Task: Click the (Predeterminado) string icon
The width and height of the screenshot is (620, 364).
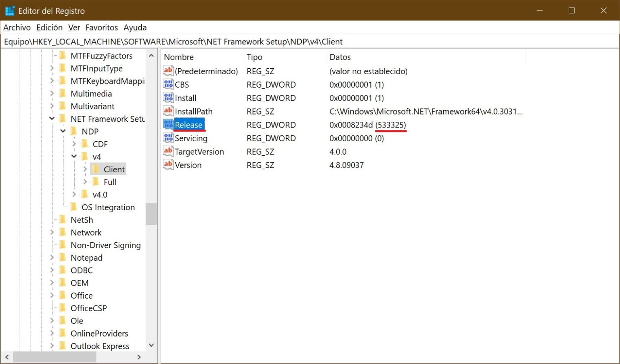Action: point(168,71)
